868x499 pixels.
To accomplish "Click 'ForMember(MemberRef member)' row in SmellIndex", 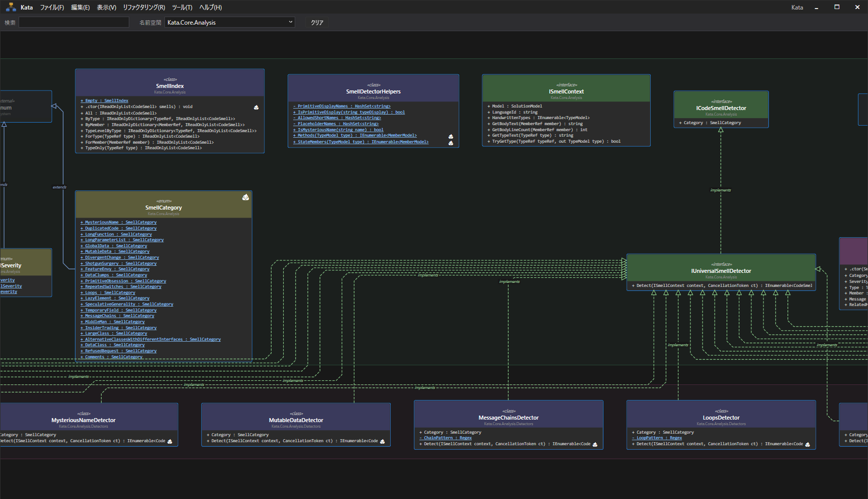I will (147, 142).
